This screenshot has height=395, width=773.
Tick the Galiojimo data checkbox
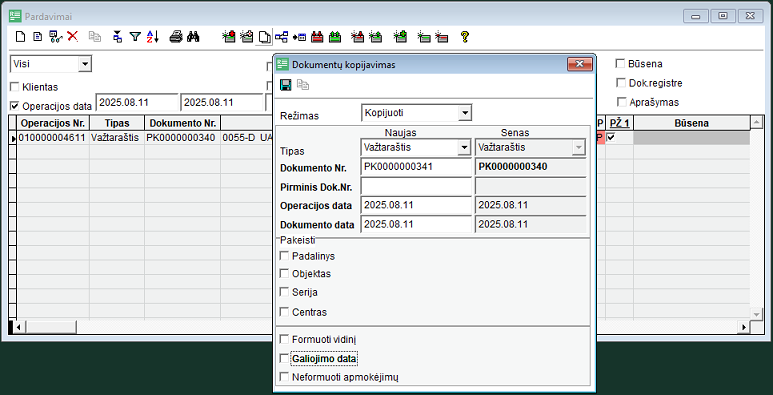click(284, 358)
